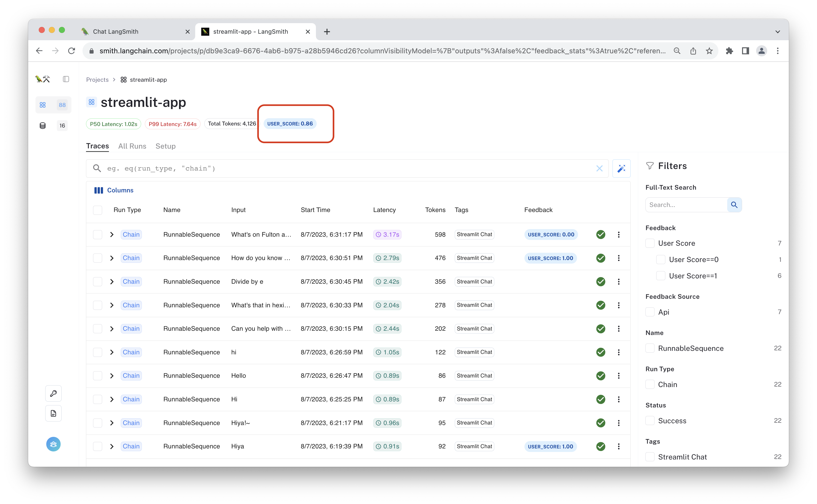This screenshot has width=817, height=504.
Task: Go back in browser history
Action: (x=39, y=51)
